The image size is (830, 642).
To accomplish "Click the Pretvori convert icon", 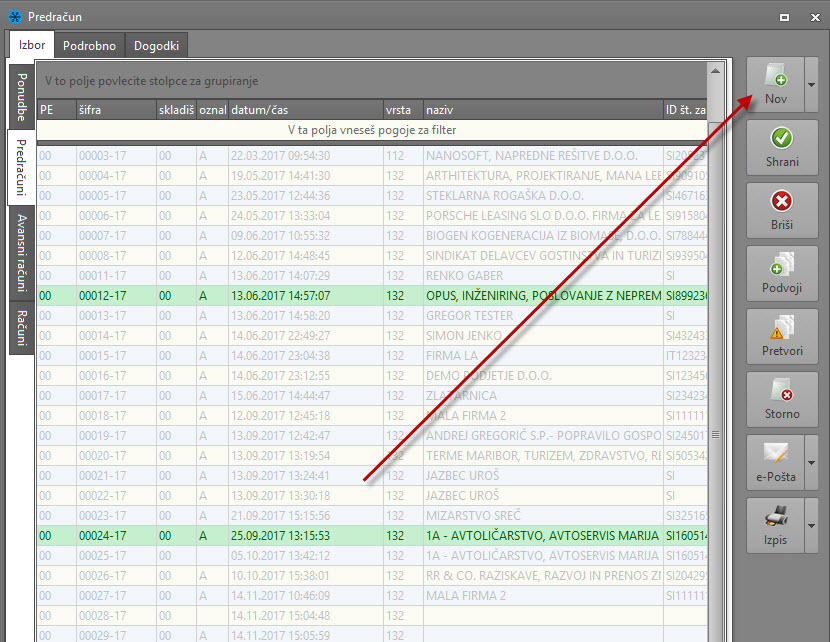I will (x=782, y=329).
